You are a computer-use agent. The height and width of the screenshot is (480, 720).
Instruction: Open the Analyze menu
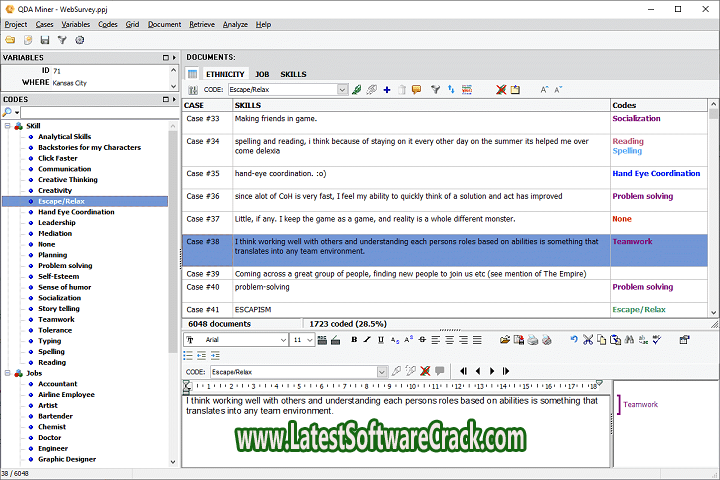235,24
